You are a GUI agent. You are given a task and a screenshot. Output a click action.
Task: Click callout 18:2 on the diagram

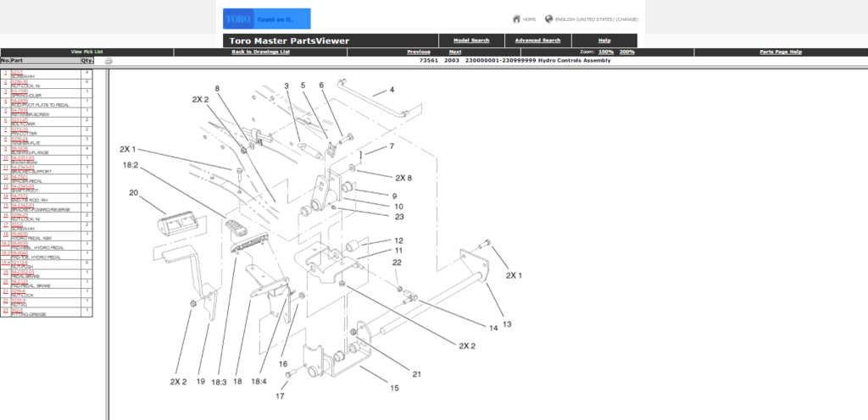pyautogui.click(x=130, y=164)
